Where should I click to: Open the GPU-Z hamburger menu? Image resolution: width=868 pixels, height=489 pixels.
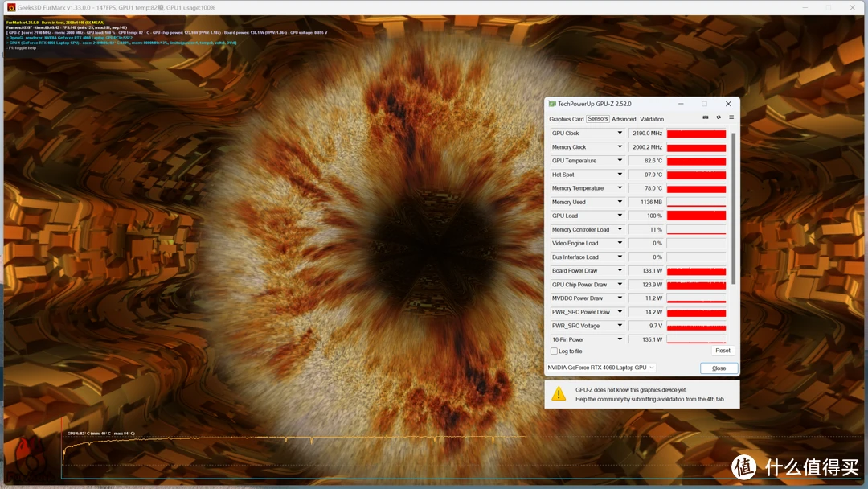tap(731, 117)
